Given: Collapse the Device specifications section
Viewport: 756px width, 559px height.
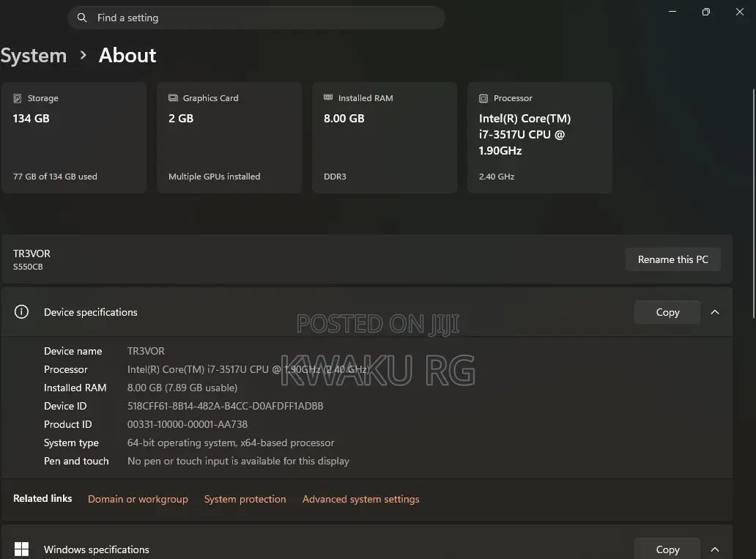Looking at the screenshot, I should 715,312.
